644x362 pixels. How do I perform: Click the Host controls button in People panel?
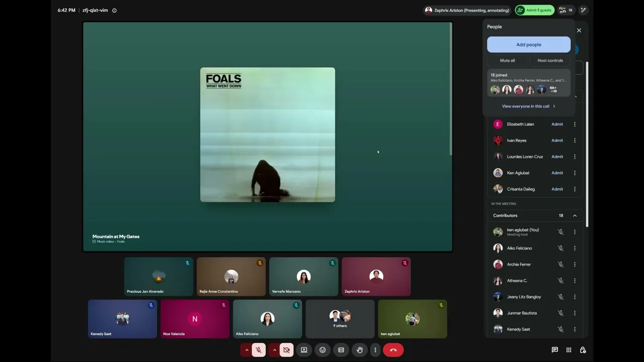pyautogui.click(x=550, y=60)
